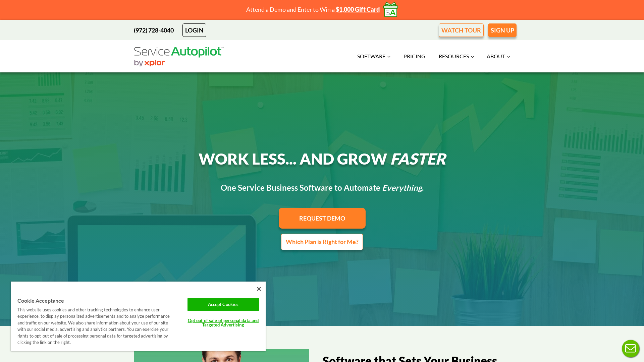Image resolution: width=644 pixels, height=362 pixels.
Task: Click the live chat icon bottom right
Action: tap(631, 349)
